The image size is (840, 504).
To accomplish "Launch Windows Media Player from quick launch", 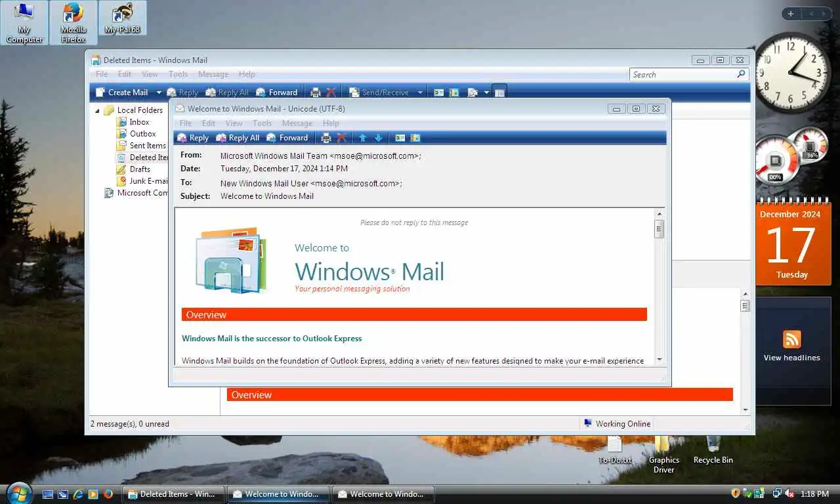I will pos(93,494).
